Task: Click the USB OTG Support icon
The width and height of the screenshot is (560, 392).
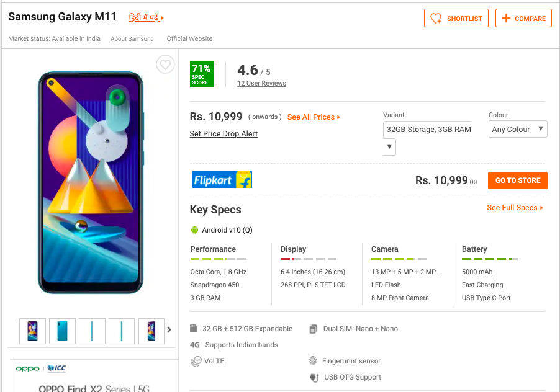Action: click(314, 377)
